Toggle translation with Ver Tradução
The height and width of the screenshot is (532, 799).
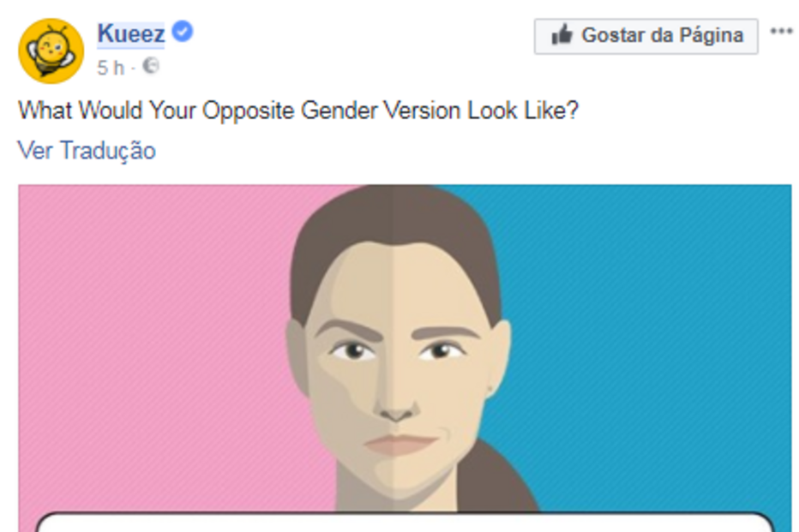[87, 151]
